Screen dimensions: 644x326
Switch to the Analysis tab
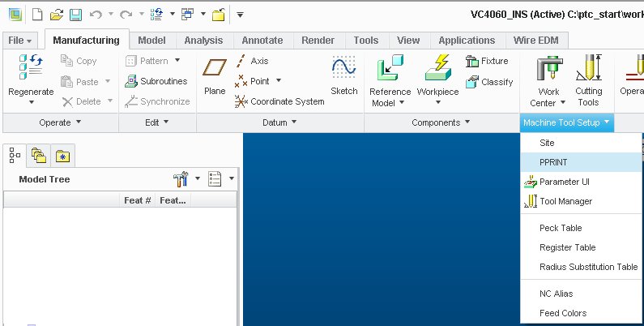click(203, 41)
